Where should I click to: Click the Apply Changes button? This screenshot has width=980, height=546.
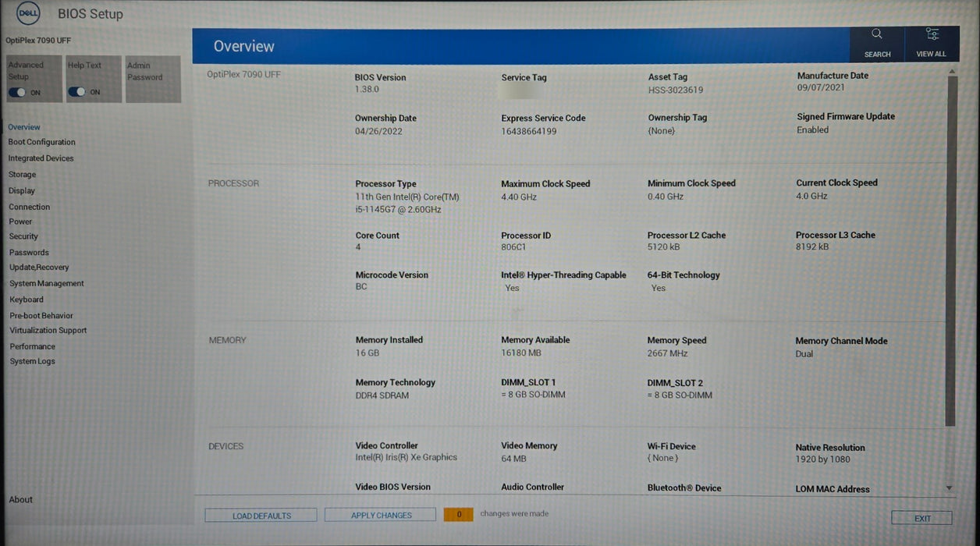(x=381, y=516)
